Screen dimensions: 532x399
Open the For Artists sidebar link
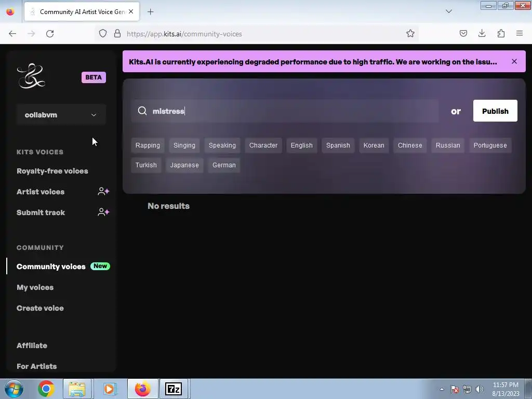(37, 366)
